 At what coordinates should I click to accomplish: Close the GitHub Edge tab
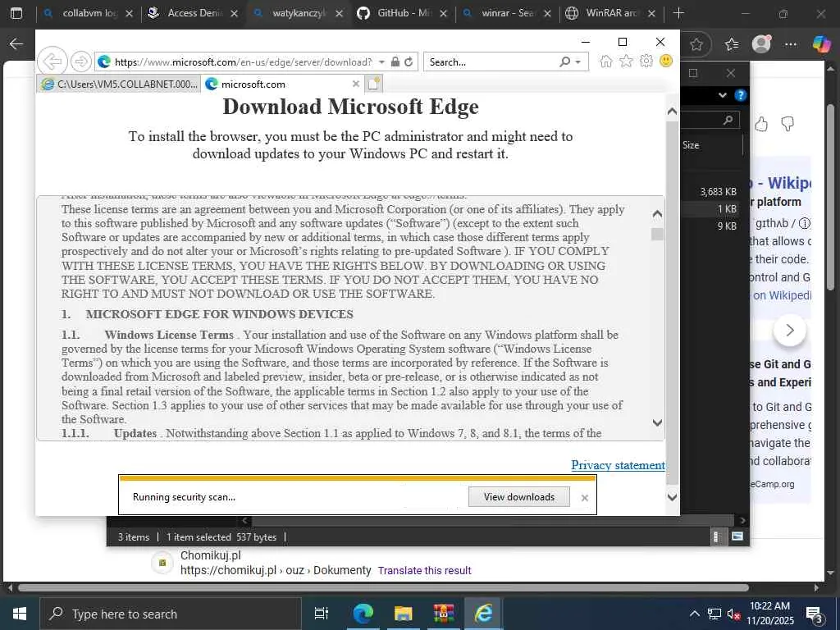(x=443, y=14)
